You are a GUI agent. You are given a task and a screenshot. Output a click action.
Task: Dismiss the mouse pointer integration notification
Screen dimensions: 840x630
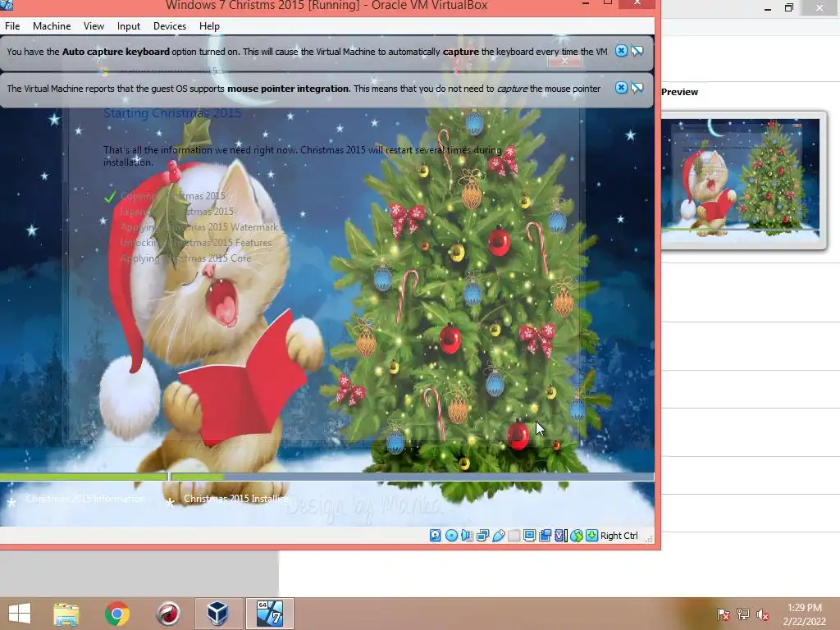621,88
